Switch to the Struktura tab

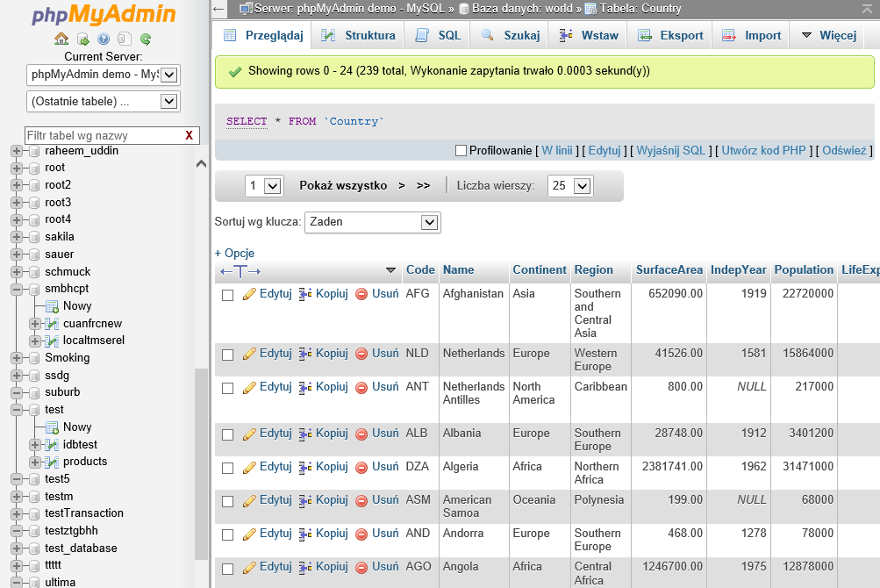click(x=357, y=35)
